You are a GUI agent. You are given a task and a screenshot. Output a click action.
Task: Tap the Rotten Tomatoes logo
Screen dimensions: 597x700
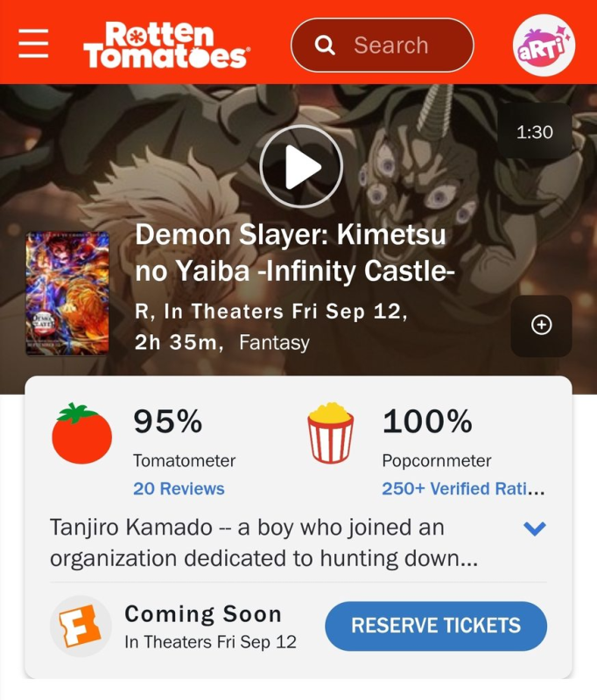pyautogui.click(x=167, y=45)
